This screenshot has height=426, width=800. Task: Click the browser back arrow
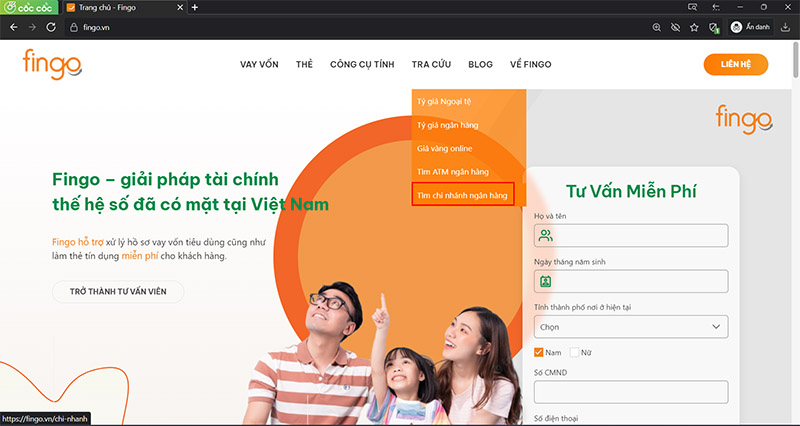pyautogui.click(x=14, y=27)
